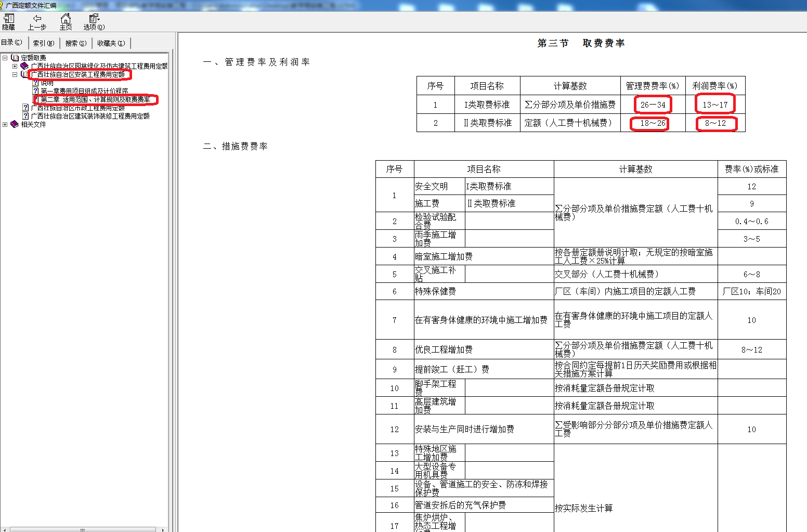Switch to the 索引(N) tab

tap(44, 43)
